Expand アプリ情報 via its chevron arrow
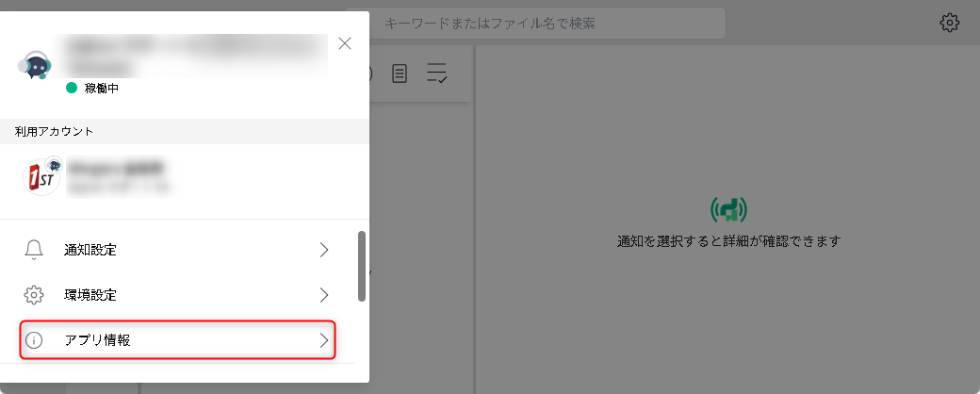980x394 pixels. pos(324,340)
